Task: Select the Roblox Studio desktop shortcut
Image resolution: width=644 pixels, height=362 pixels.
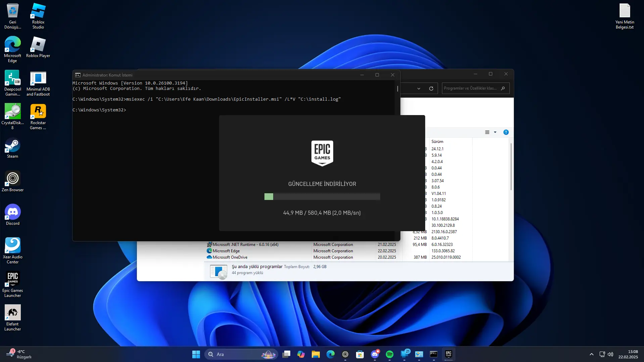Action: [38, 16]
